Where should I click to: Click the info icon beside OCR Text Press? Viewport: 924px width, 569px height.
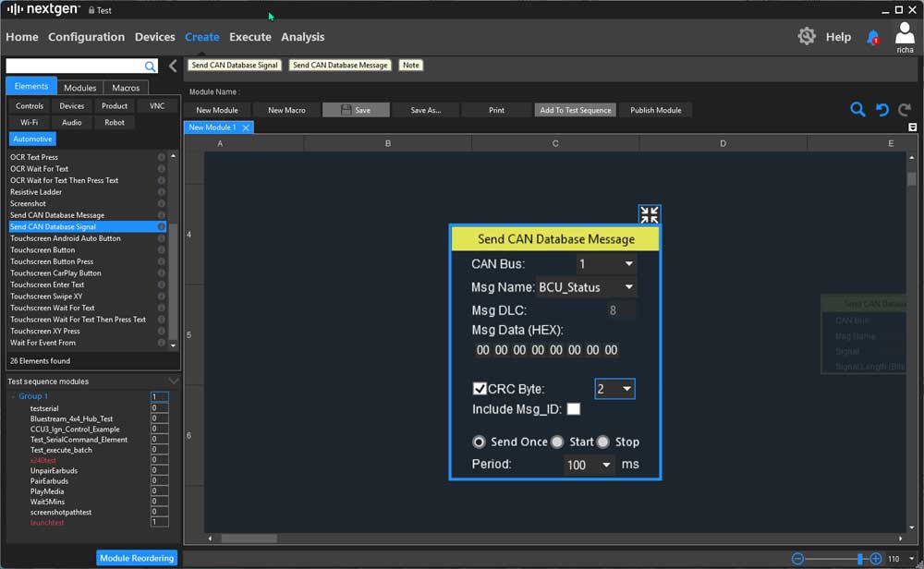[x=161, y=157]
